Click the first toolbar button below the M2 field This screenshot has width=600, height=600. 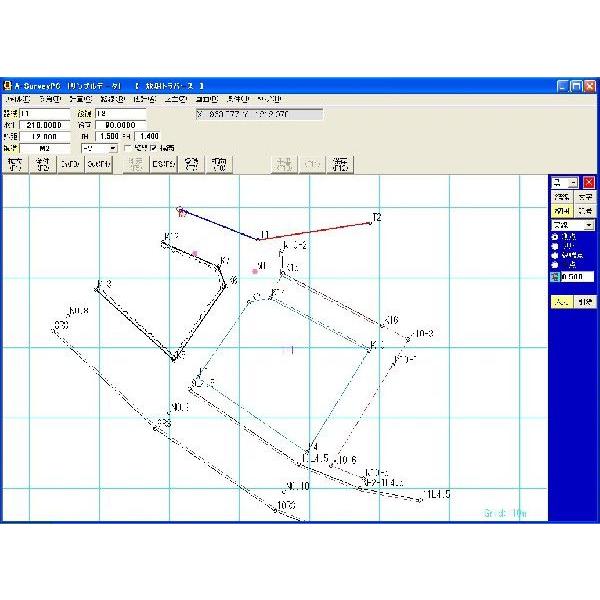click(14, 164)
